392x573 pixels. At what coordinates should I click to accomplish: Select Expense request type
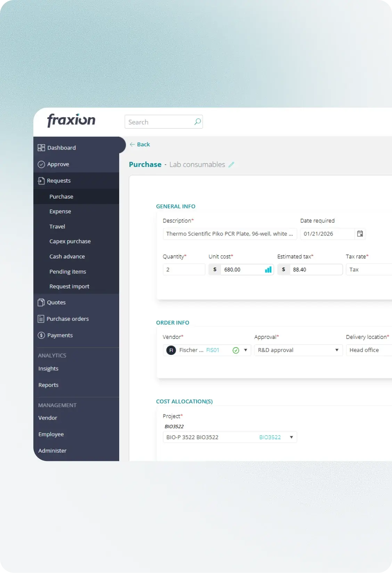click(x=60, y=212)
